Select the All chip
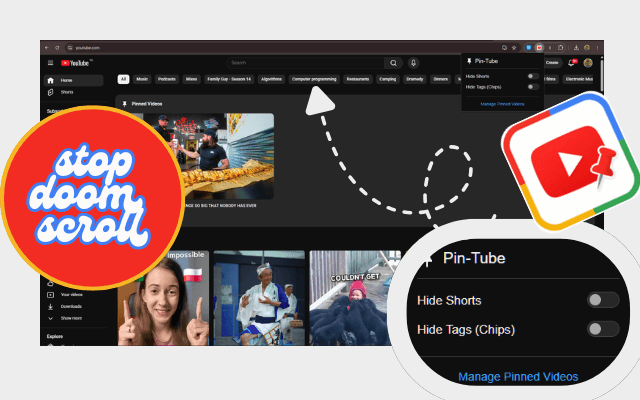Image resolution: width=640 pixels, height=400 pixels. (123, 79)
